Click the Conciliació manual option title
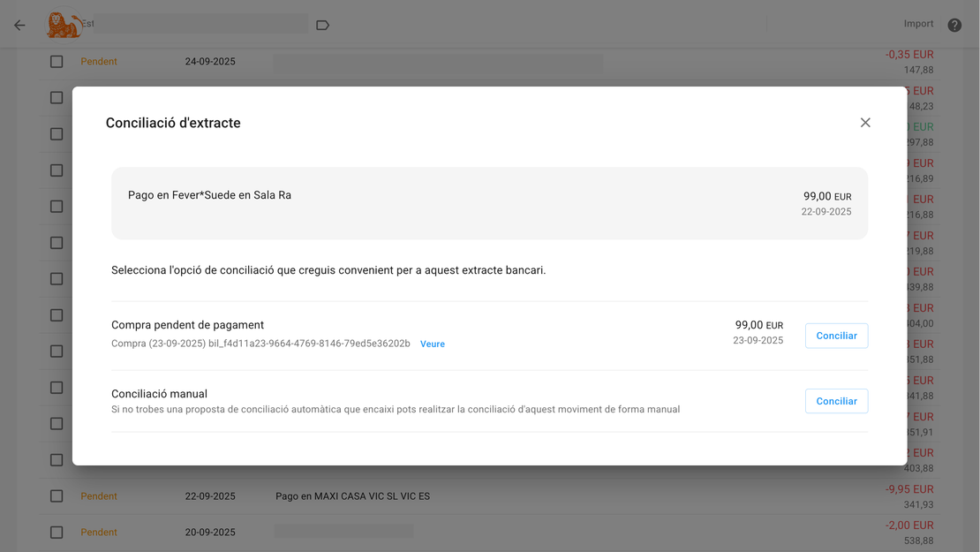980x552 pixels. [x=159, y=394]
